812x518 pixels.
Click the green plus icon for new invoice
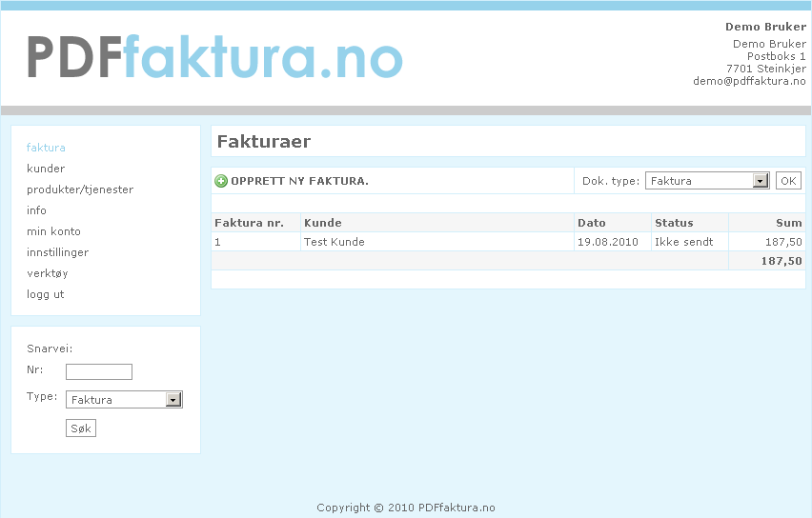click(221, 181)
